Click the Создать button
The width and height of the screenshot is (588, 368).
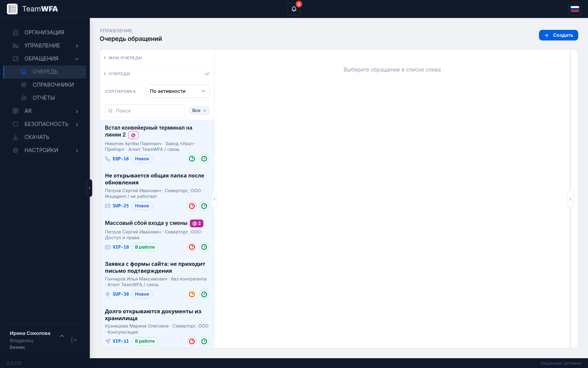[x=558, y=35]
